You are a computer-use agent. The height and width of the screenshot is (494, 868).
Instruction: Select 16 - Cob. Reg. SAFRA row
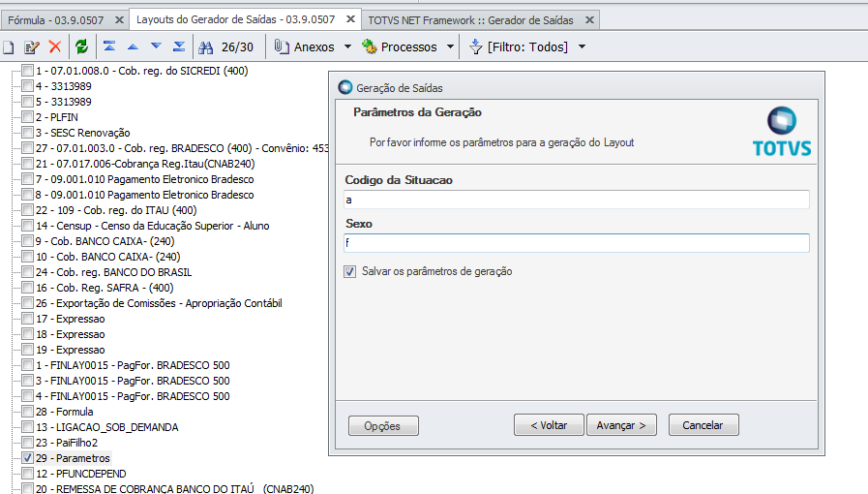coord(105,288)
